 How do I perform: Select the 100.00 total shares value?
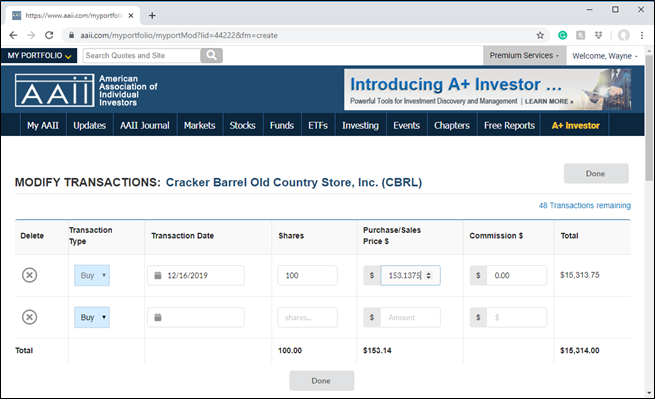[x=290, y=351]
